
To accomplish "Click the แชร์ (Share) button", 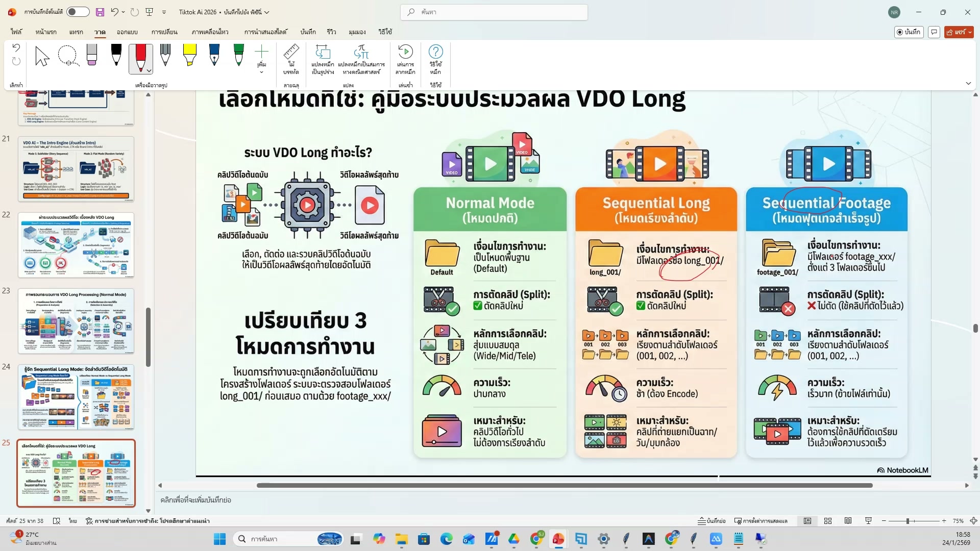I will click(959, 32).
